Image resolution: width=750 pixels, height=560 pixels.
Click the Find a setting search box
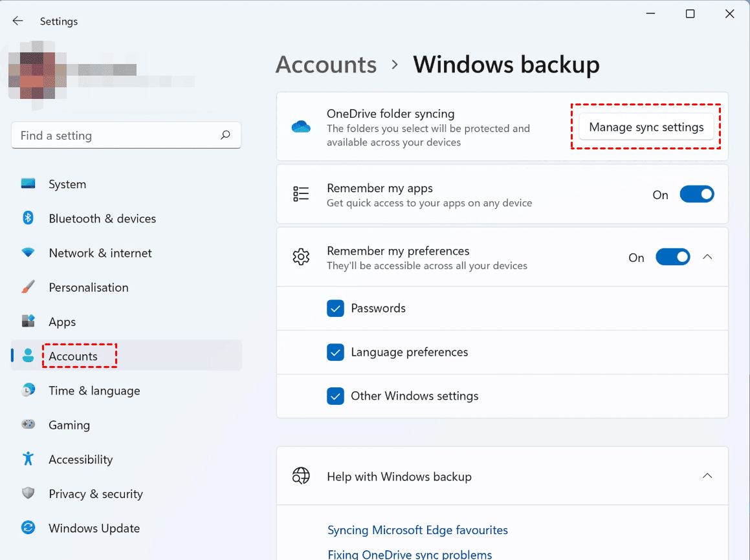click(116, 135)
